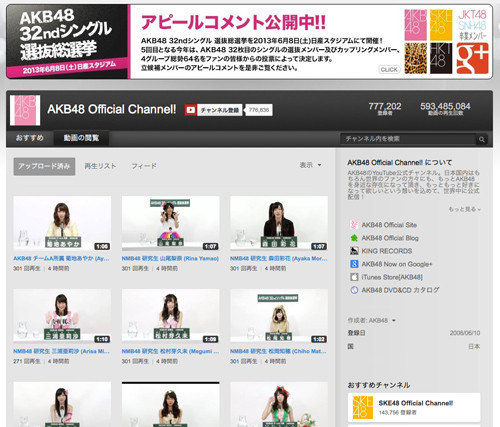Click the 271 回再生 view count
500x427 pixels.
point(27,361)
